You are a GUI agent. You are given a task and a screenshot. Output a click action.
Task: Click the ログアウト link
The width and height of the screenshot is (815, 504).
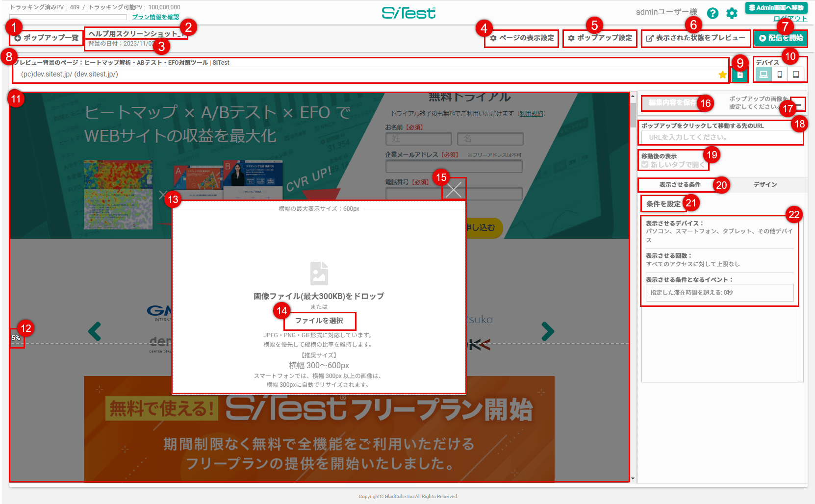click(x=790, y=19)
